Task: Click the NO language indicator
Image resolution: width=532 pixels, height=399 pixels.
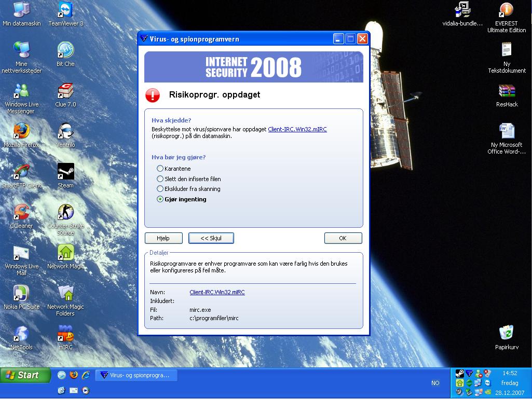Action: (435, 383)
